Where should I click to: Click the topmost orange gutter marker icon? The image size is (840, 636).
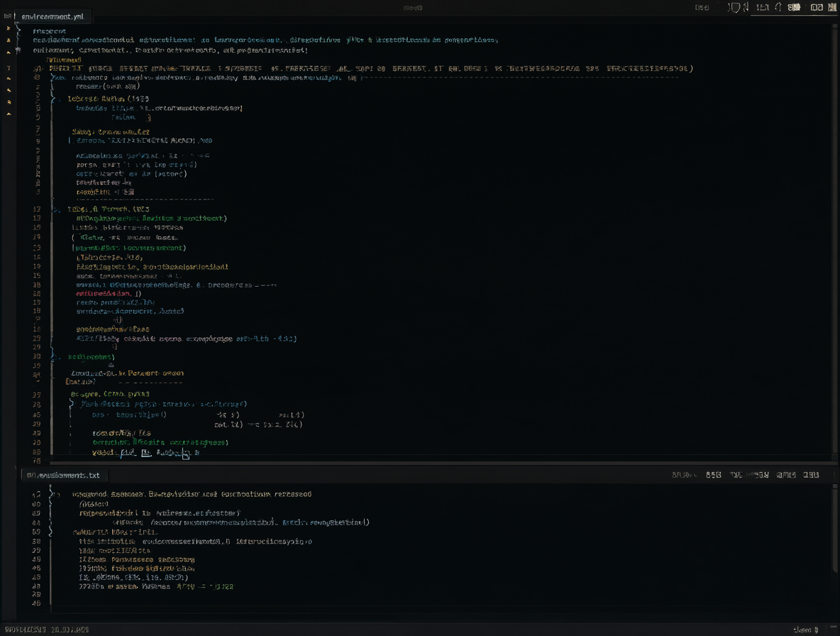tap(8, 28)
